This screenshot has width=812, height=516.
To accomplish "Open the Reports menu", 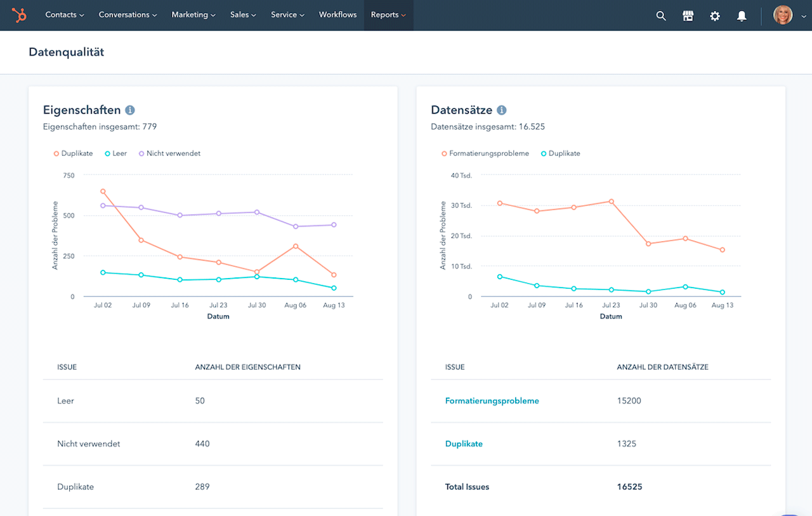I will coord(388,15).
